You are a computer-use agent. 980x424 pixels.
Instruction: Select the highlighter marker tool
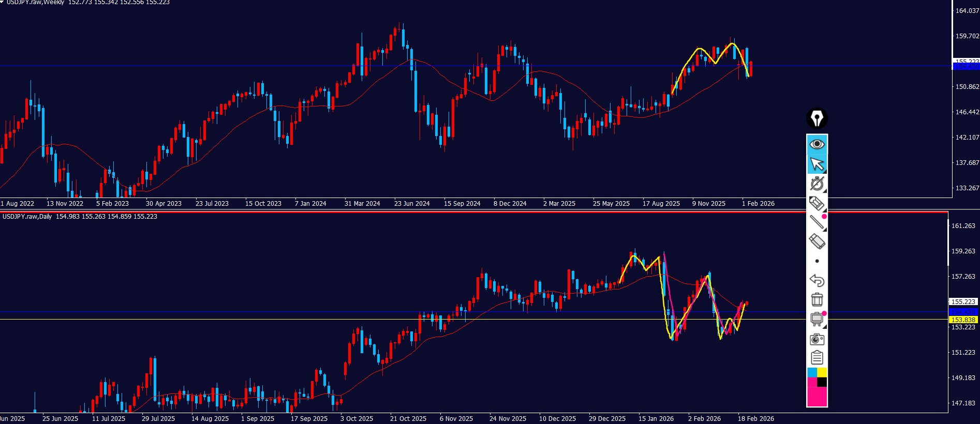click(x=816, y=203)
